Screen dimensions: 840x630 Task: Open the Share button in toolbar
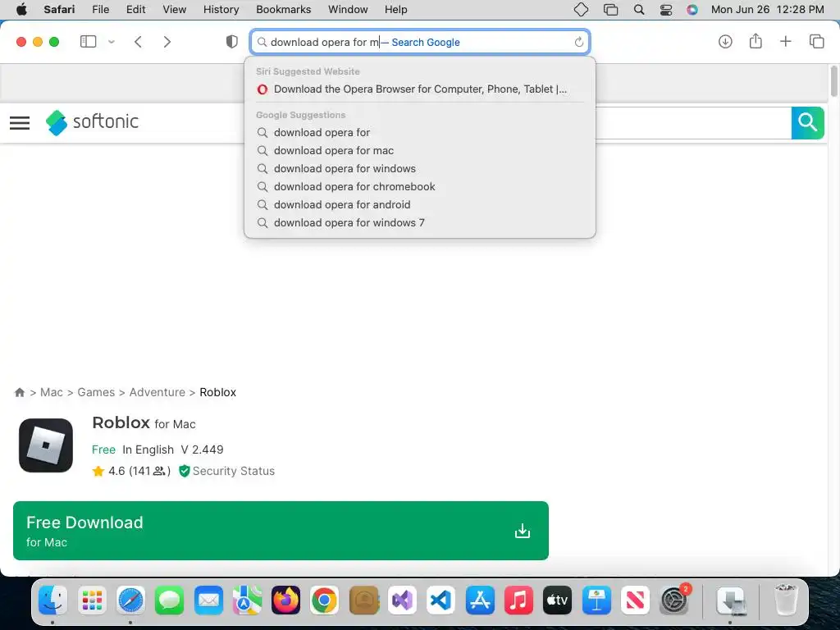coord(756,41)
